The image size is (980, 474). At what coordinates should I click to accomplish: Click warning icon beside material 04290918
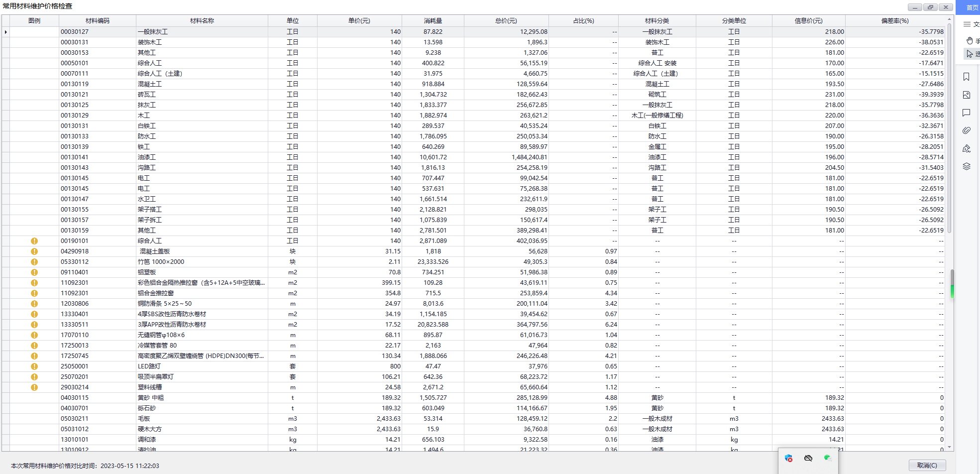(34, 251)
